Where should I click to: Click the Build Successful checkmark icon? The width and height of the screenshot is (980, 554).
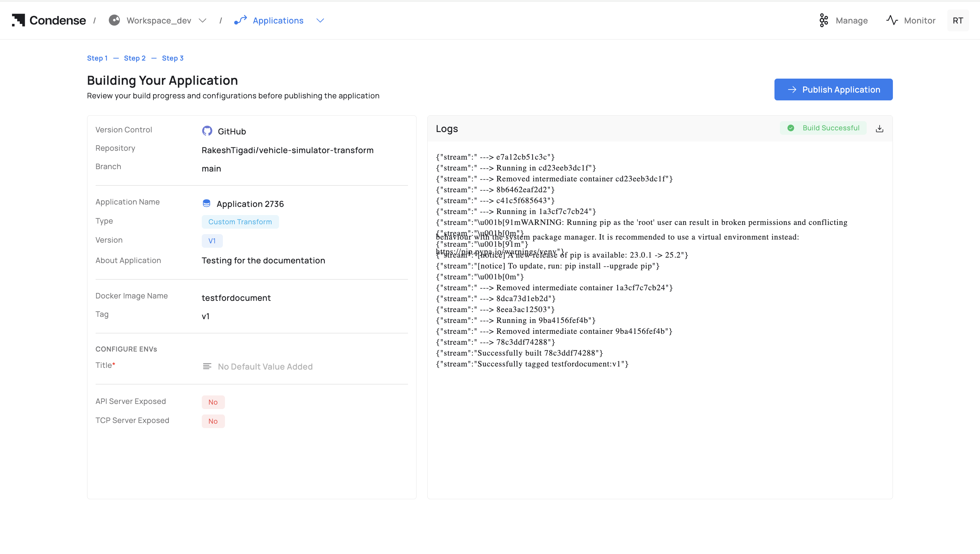click(x=790, y=128)
